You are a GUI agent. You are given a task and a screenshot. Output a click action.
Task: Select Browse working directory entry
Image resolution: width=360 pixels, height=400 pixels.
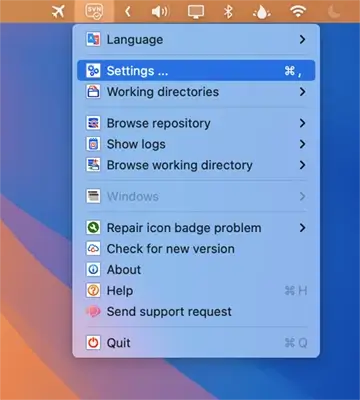point(196,165)
